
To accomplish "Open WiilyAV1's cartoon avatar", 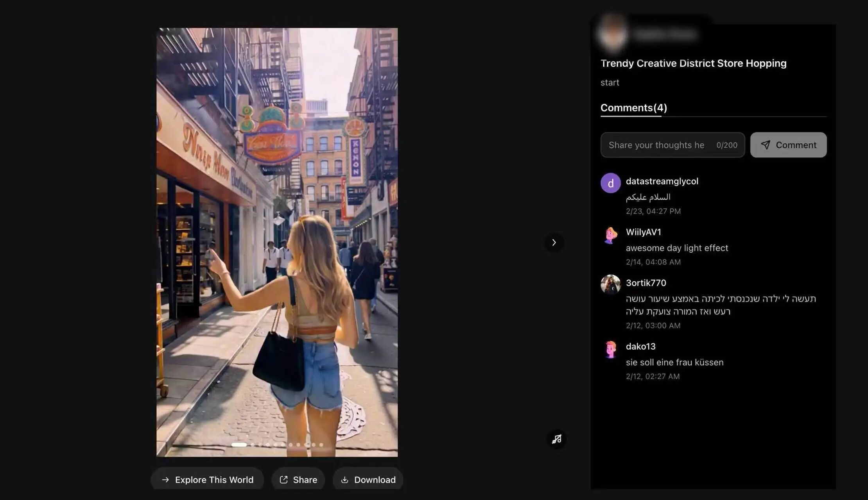I will tap(610, 235).
